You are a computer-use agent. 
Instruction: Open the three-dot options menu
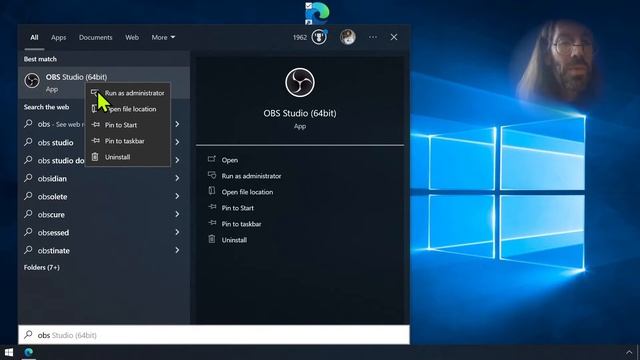coord(373,37)
